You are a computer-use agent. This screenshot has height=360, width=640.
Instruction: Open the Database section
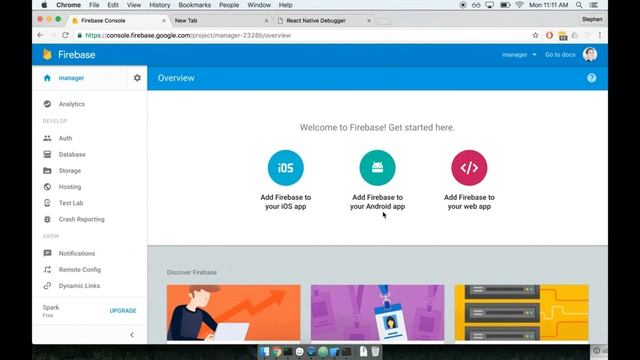pyautogui.click(x=72, y=154)
